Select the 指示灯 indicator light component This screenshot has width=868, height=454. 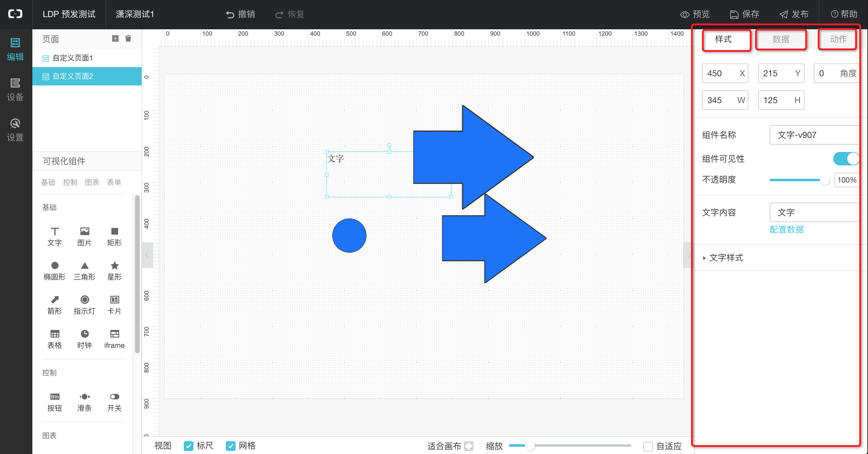point(85,300)
